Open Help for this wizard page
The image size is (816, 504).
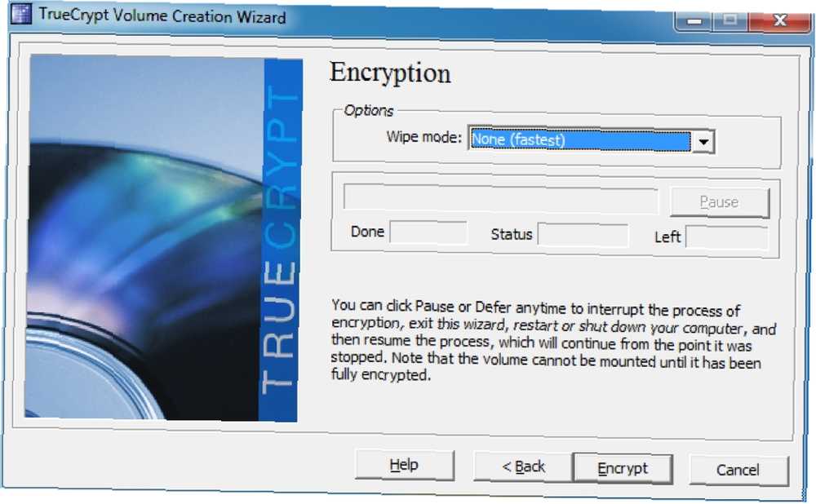click(x=405, y=465)
